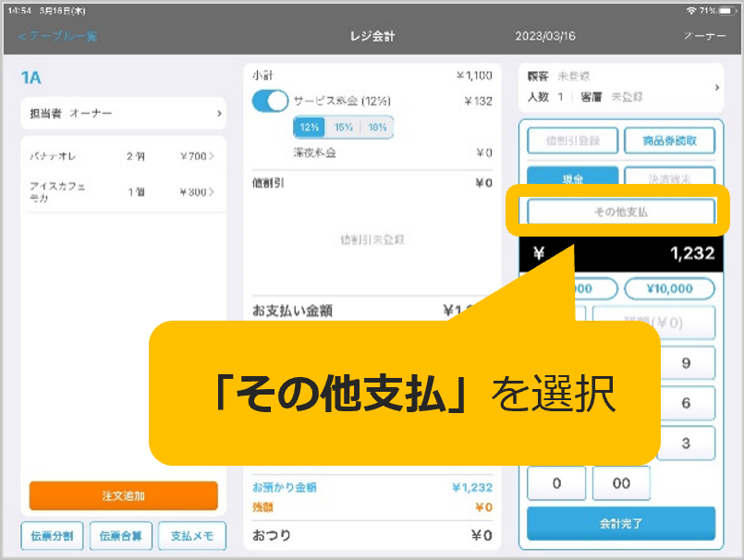This screenshot has width=744, height=560.
Task: Select the 15% service charge rate
Action: (x=343, y=128)
